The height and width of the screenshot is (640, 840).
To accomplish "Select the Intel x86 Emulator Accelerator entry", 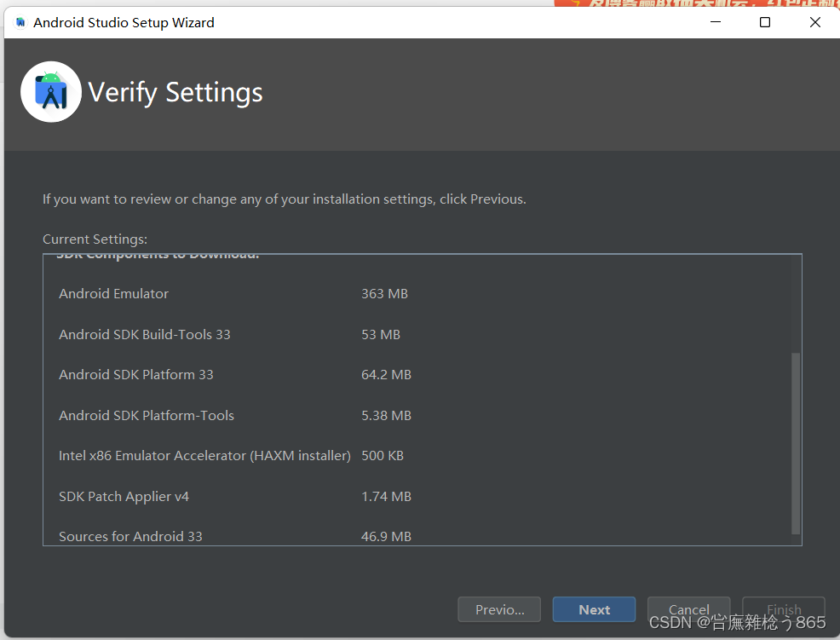I will point(204,455).
